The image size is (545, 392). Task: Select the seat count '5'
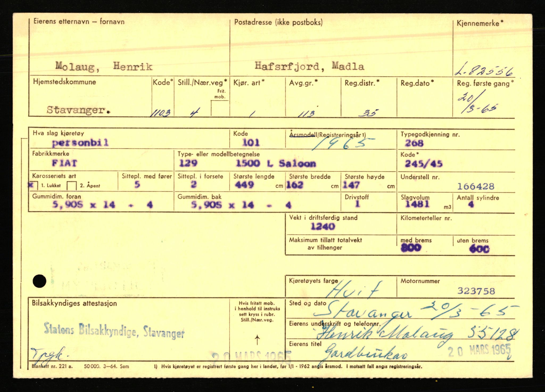click(137, 184)
